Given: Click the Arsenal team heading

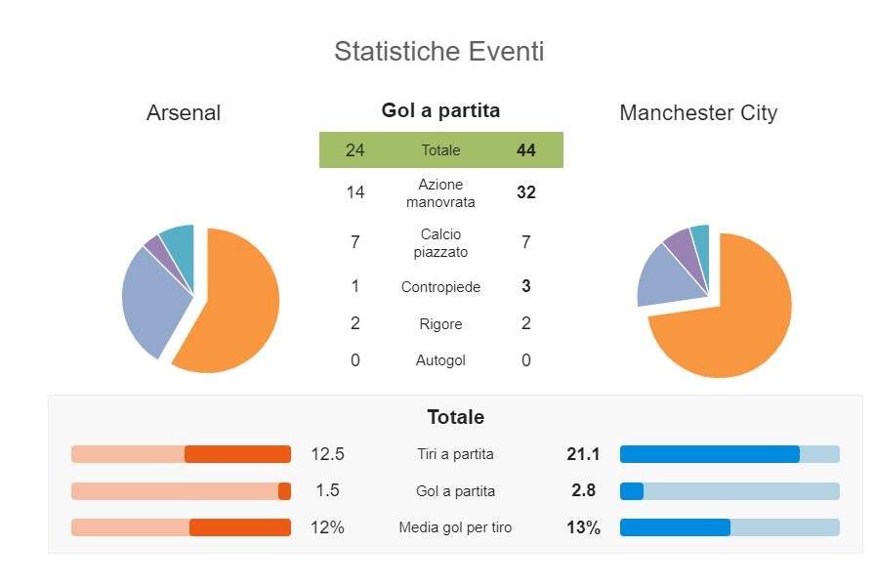Looking at the screenshot, I should click(184, 113).
